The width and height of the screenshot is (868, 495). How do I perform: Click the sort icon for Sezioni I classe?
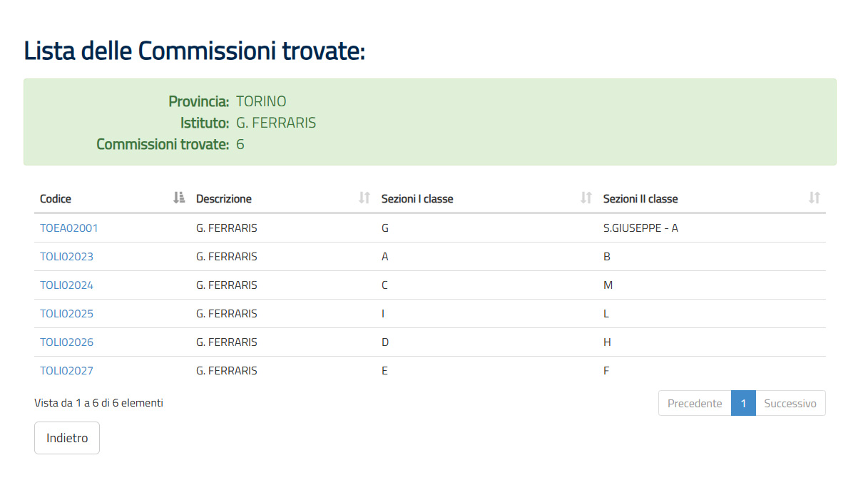[586, 198]
